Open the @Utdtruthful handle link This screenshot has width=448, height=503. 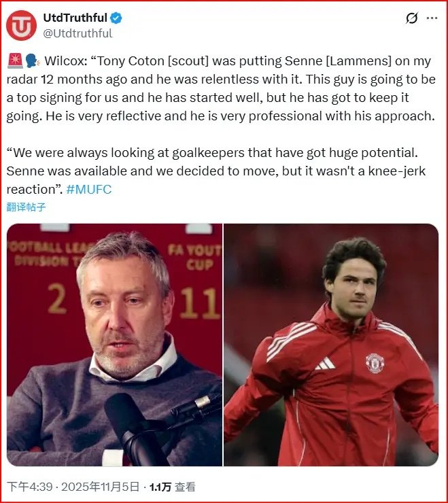click(x=78, y=33)
